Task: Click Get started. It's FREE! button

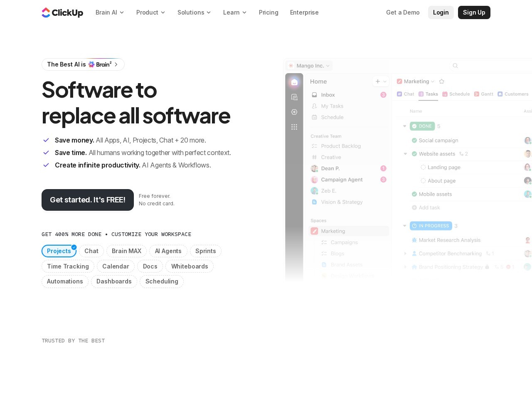Action: tap(88, 200)
